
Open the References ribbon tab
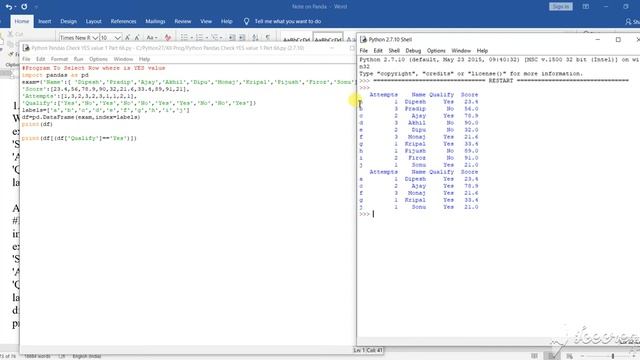coord(123,21)
